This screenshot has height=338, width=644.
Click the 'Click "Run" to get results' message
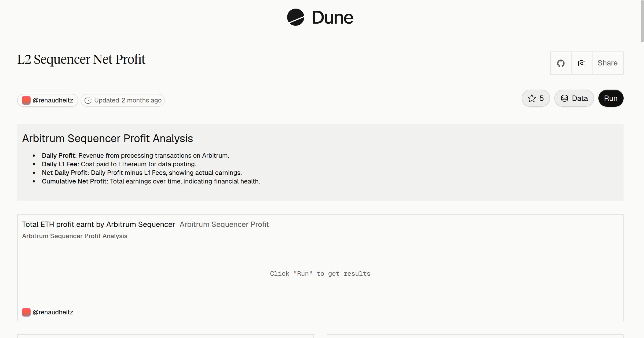[x=320, y=274]
